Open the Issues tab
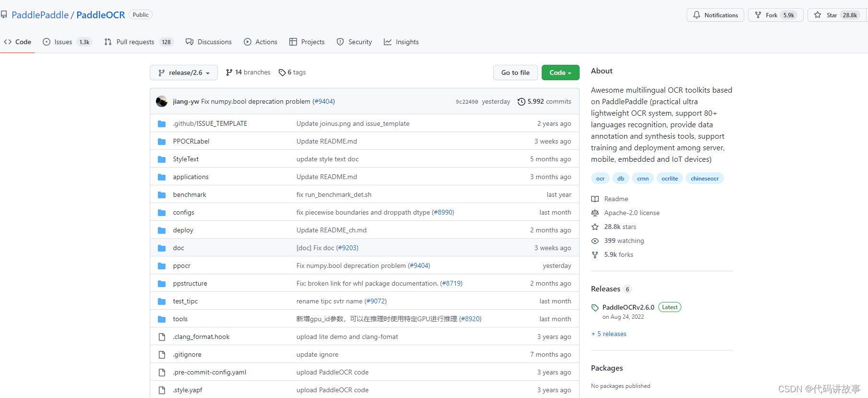Screen dimensions: 868x398 point(67,42)
